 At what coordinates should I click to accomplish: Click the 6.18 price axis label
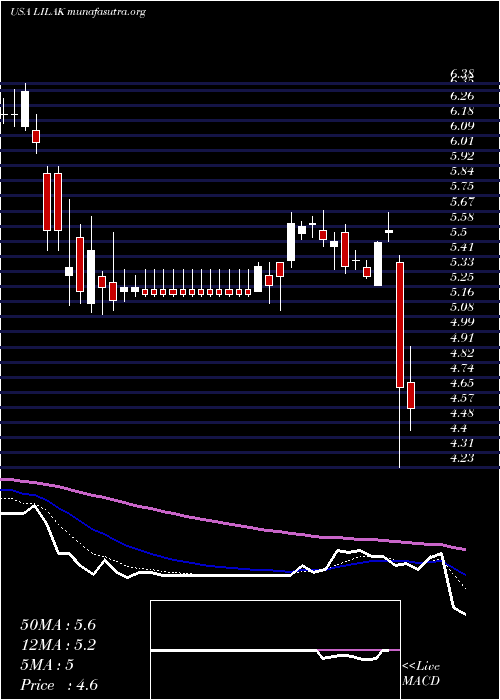pyautogui.click(x=462, y=111)
